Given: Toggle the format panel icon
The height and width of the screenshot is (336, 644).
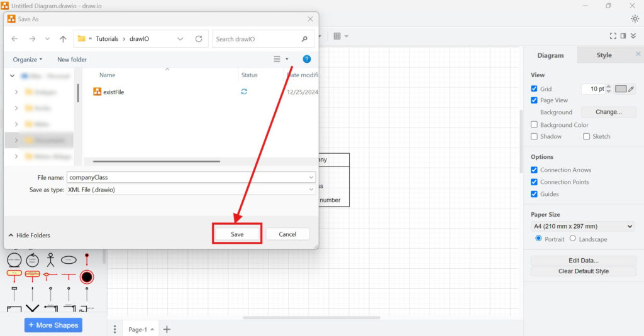Looking at the screenshot, I should coord(623,36).
